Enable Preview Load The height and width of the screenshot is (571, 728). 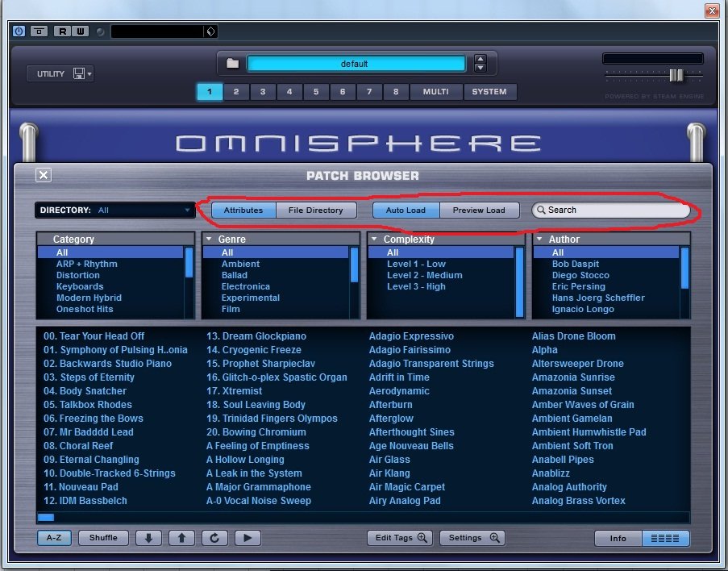[x=479, y=210]
